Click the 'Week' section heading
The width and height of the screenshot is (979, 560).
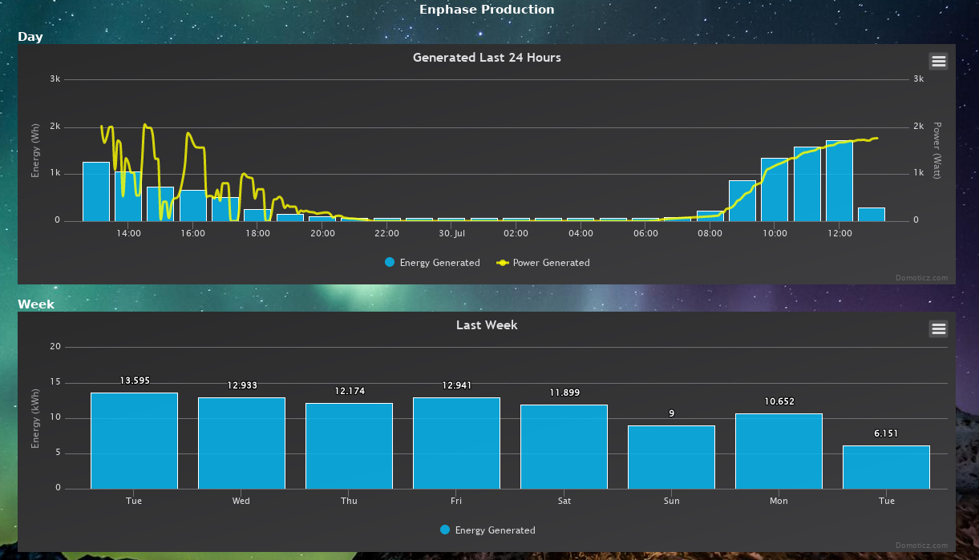point(36,304)
